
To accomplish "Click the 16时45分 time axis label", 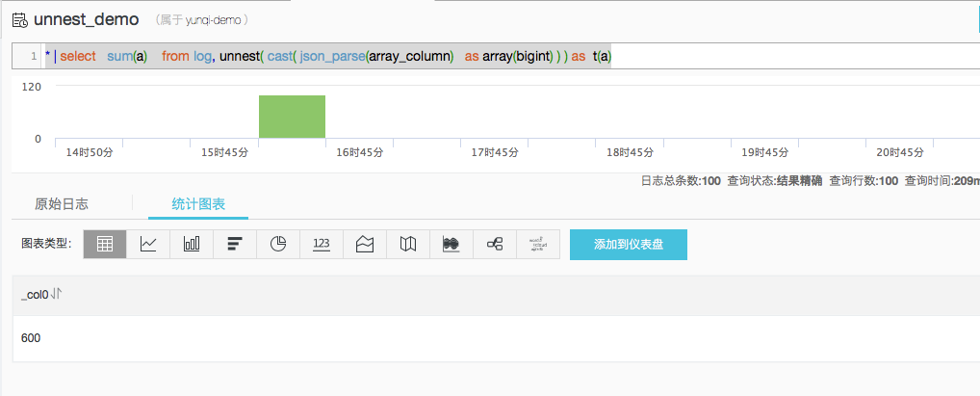I will (359, 152).
